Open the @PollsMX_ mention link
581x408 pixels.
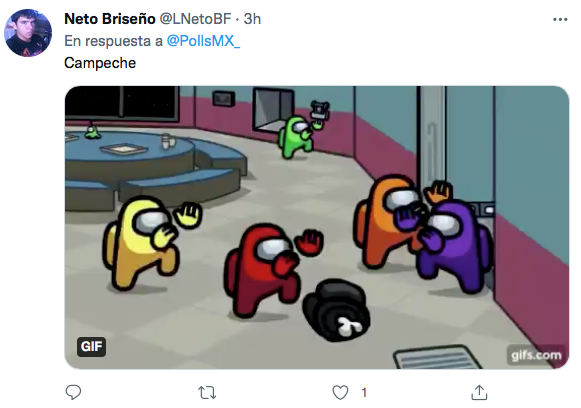tap(203, 41)
